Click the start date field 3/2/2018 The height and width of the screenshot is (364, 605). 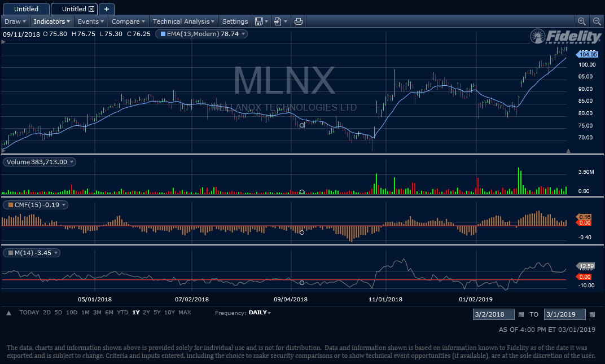point(494,314)
